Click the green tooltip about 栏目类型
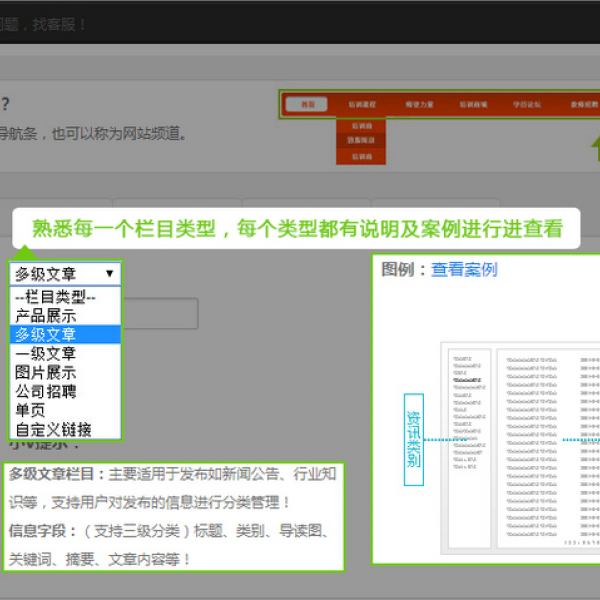 click(296, 229)
